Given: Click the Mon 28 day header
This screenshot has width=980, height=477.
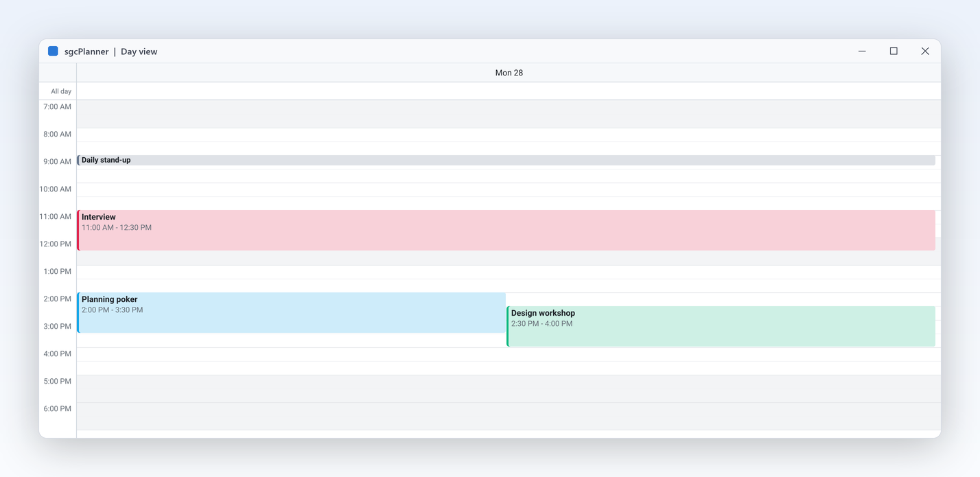Looking at the screenshot, I should (509, 73).
